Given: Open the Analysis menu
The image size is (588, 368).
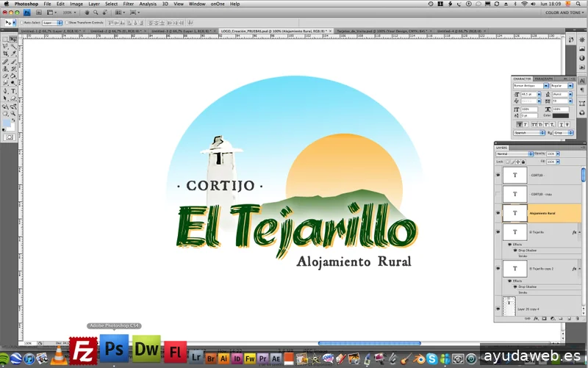Looking at the screenshot, I should point(148,4).
